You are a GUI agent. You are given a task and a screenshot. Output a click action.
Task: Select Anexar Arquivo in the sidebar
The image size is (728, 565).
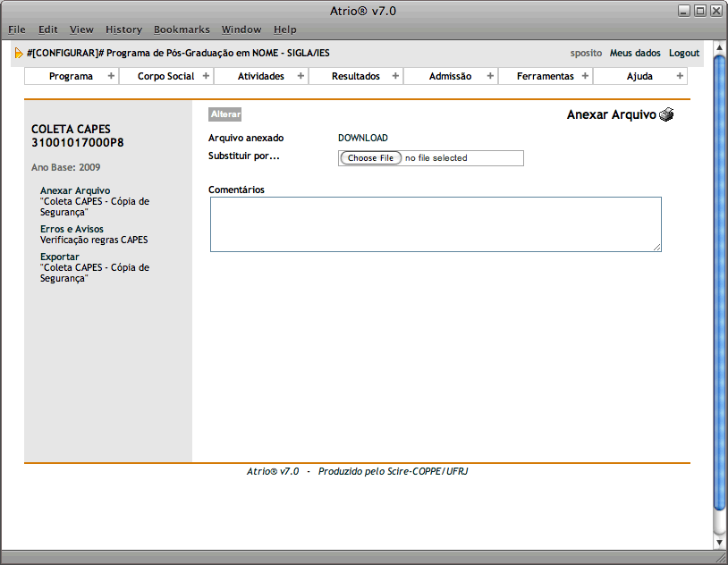coord(75,190)
